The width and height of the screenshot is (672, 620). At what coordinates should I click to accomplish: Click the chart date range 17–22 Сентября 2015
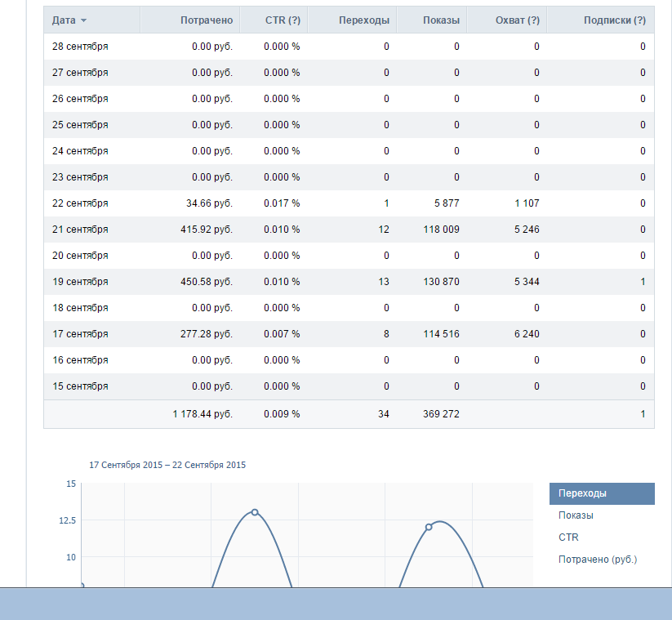[x=167, y=466]
